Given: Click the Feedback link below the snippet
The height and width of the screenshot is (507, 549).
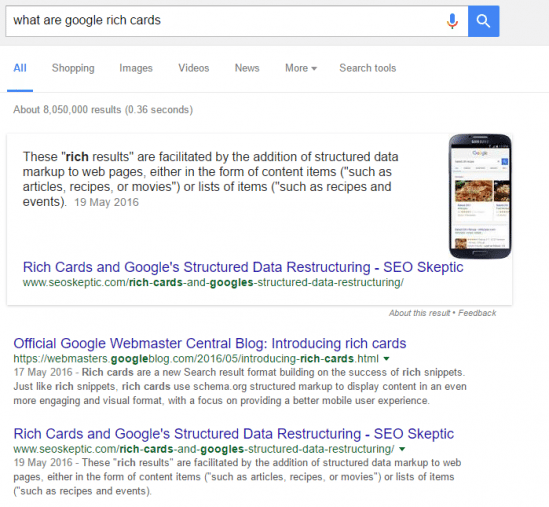Looking at the screenshot, I should [477, 313].
